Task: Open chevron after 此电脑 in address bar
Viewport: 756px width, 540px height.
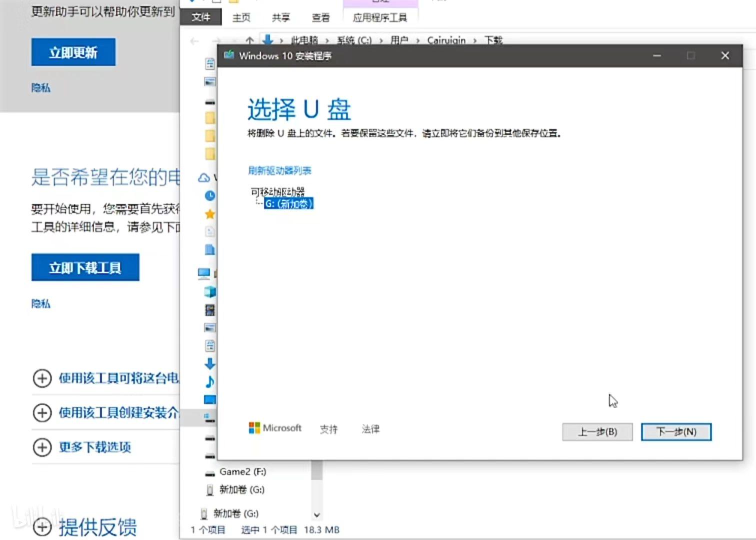Action: [327, 40]
